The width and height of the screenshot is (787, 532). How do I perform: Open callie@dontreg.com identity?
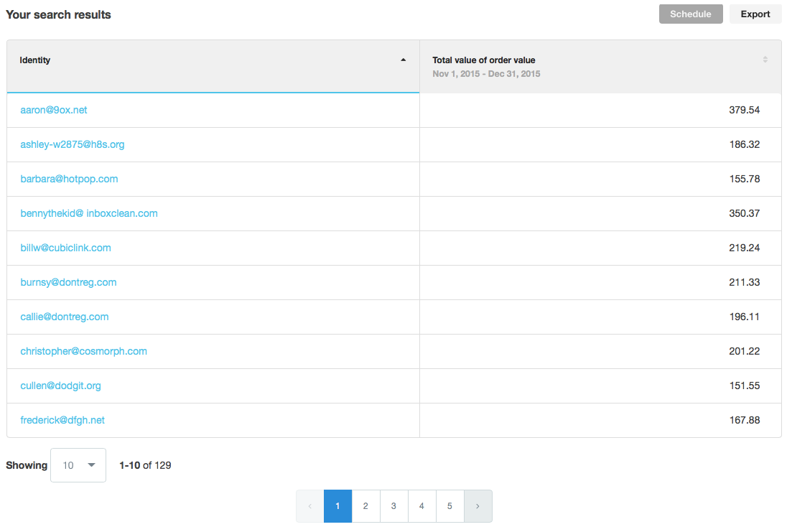[x=64, y=317]
